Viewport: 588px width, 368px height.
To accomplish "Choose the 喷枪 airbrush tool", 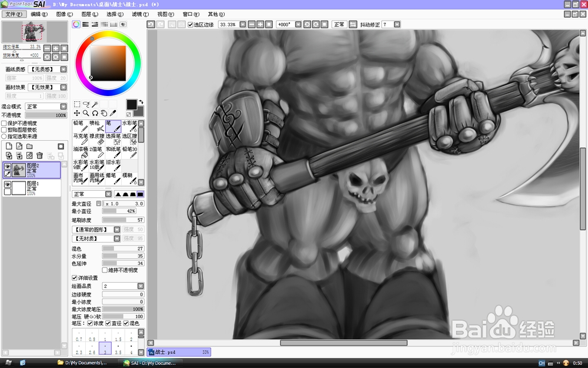I will click(97, 126).
